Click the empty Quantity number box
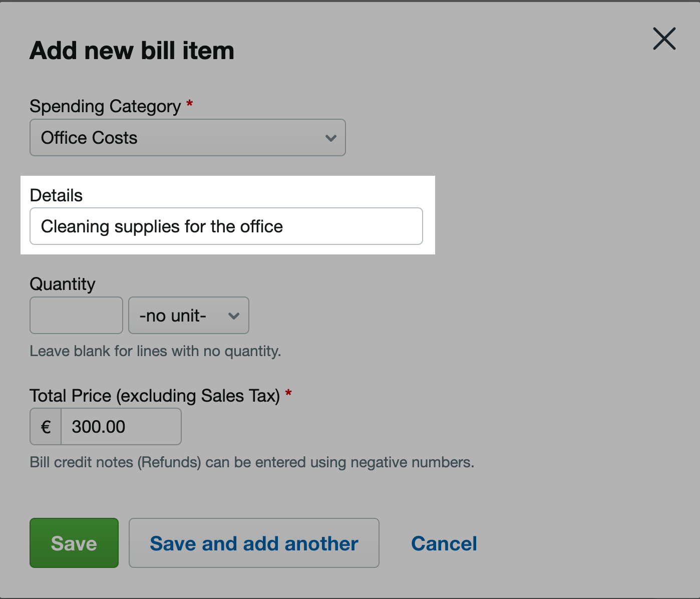 coord(76,316)
